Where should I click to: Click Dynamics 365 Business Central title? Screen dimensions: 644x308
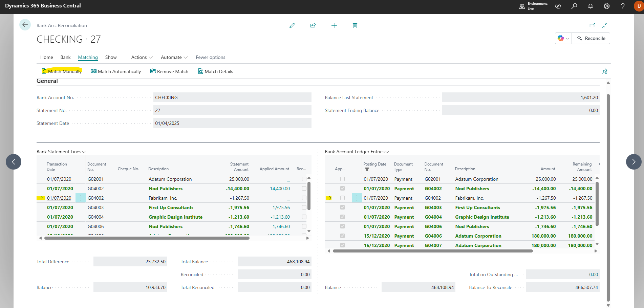pos(43,6)
